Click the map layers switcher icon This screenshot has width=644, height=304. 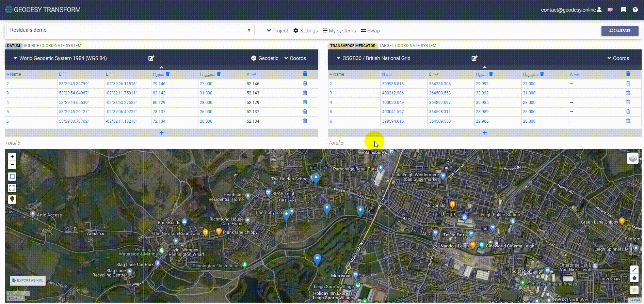[x=632, y=158]
